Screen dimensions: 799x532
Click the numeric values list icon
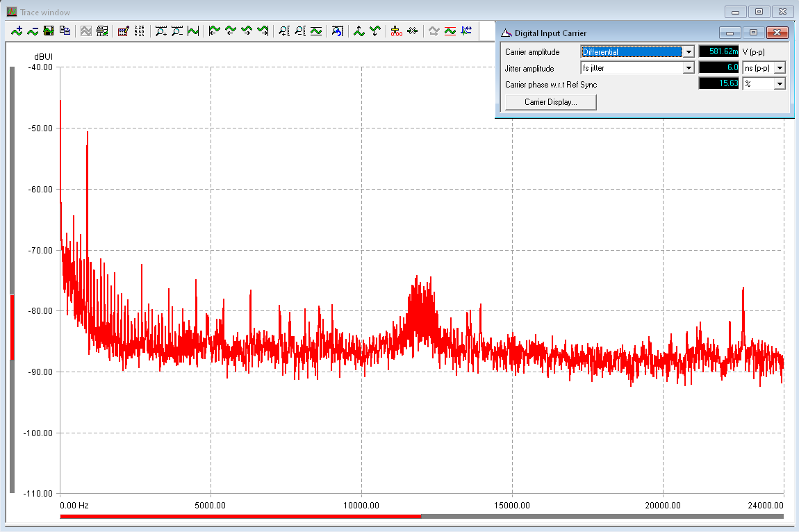tap(140, 31)
